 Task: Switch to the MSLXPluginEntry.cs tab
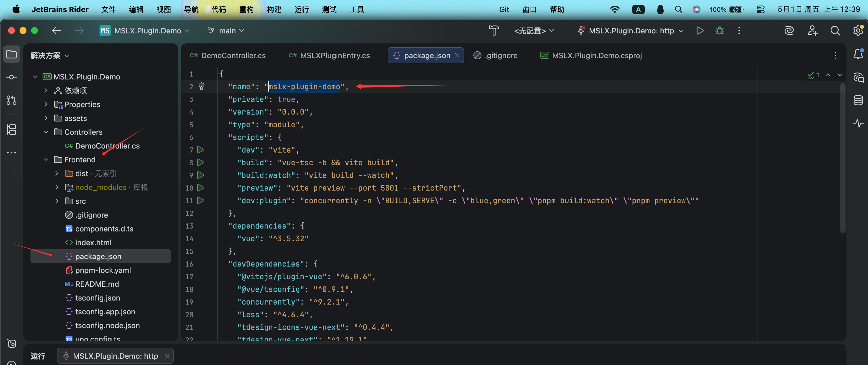(x=329, y=55)
